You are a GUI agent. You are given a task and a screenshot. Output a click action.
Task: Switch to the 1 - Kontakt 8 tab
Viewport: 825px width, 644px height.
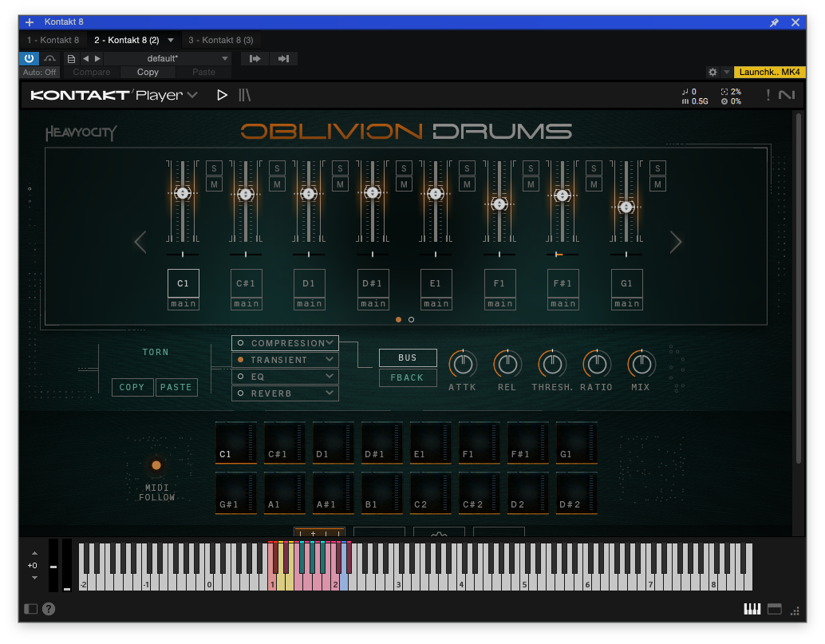click(53, 40)
